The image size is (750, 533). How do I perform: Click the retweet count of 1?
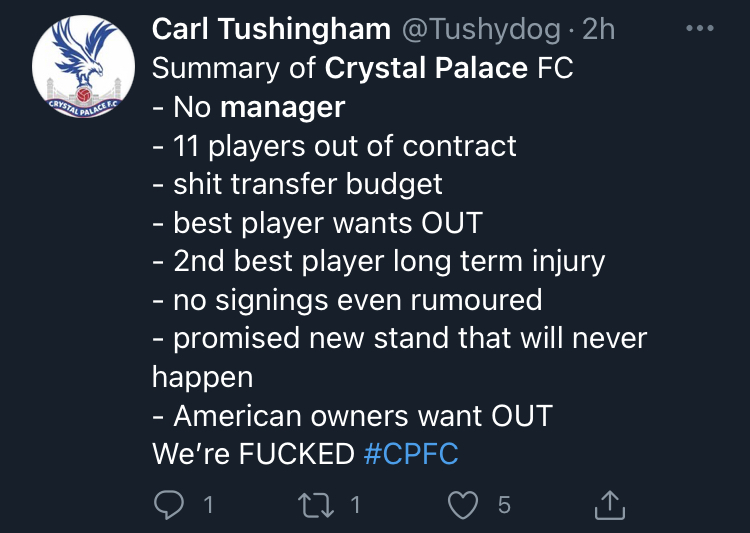pyautogui.click(x=355, y=505)
